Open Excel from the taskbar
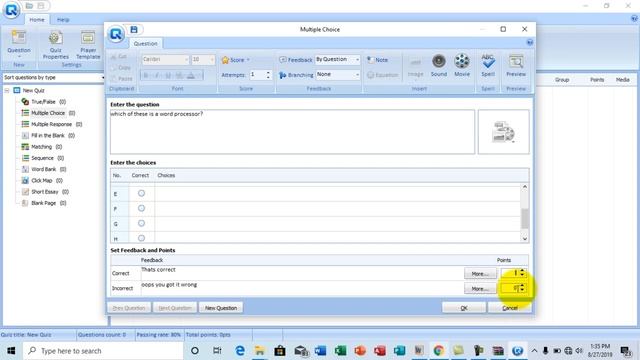Viewport: 640px width, 360px height. pyautogui.click(x=340, y=350)
